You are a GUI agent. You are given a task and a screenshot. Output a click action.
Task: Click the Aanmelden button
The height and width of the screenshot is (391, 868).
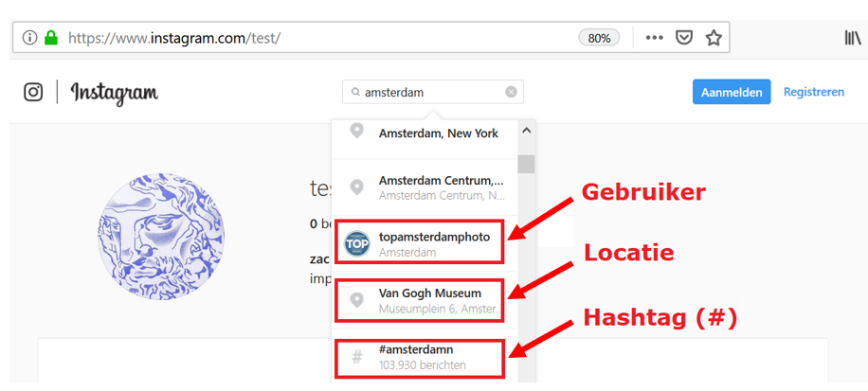pos(732,92)
